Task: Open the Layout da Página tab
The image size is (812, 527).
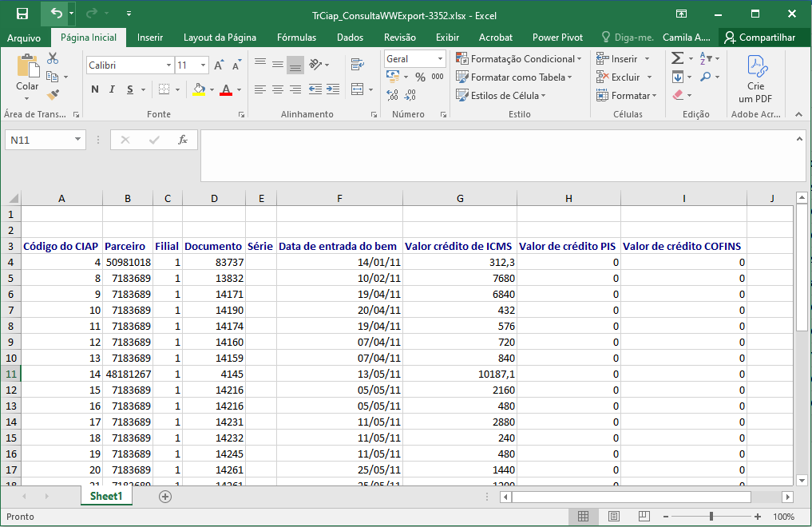Action: 220,38
